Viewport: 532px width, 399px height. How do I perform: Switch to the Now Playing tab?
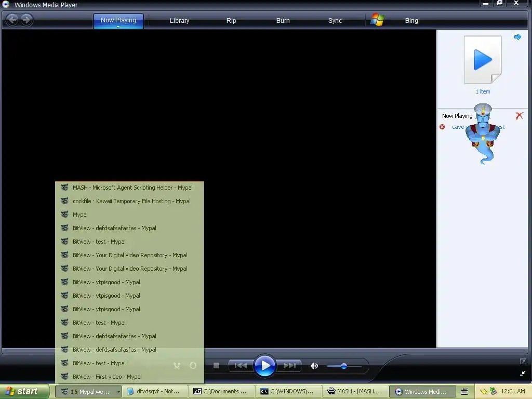pos(118,20)
